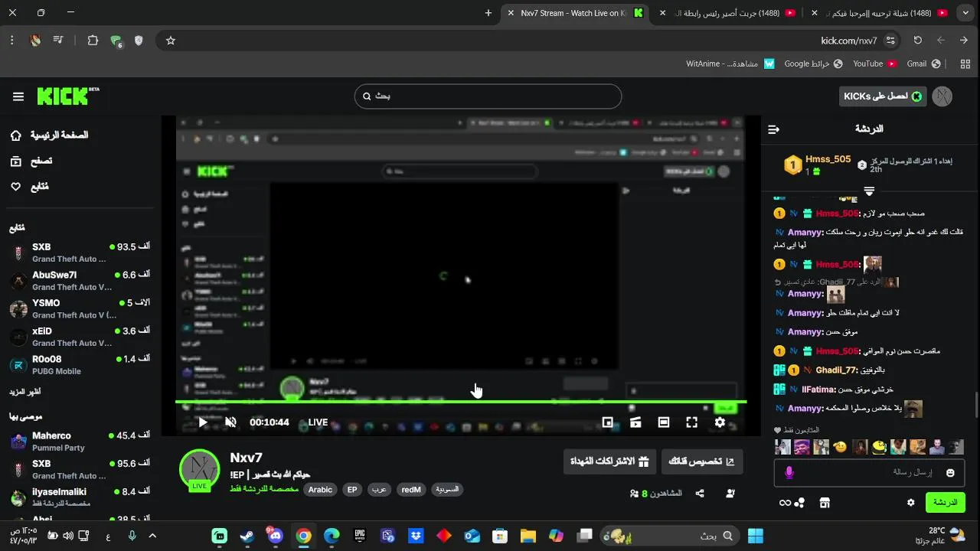Open the R0o08 PUBG Mobile channel
Image resolution: width=980 pixels, height=551 pixels.
pos(80,365)
